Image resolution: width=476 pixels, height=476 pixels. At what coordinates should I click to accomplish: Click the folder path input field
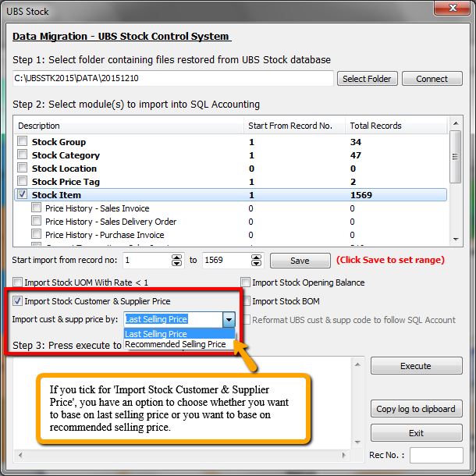(173, 79)
